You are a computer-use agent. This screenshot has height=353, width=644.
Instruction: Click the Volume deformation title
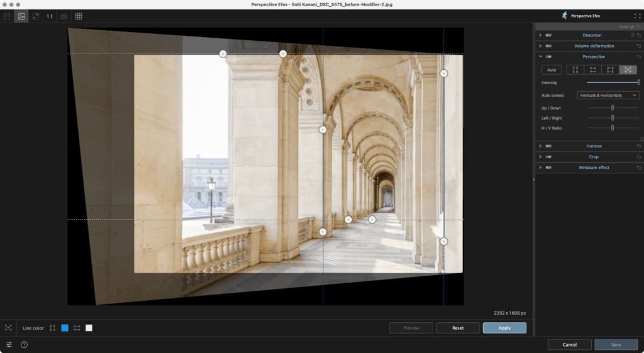594,46
